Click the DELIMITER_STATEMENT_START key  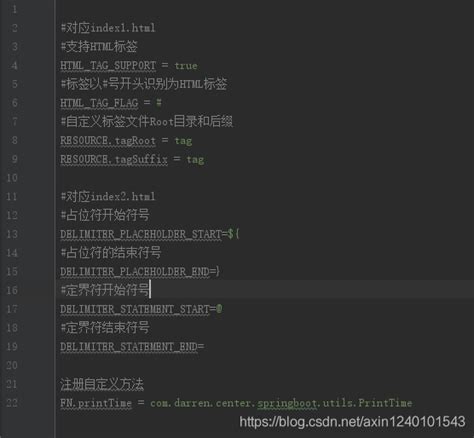135,309
